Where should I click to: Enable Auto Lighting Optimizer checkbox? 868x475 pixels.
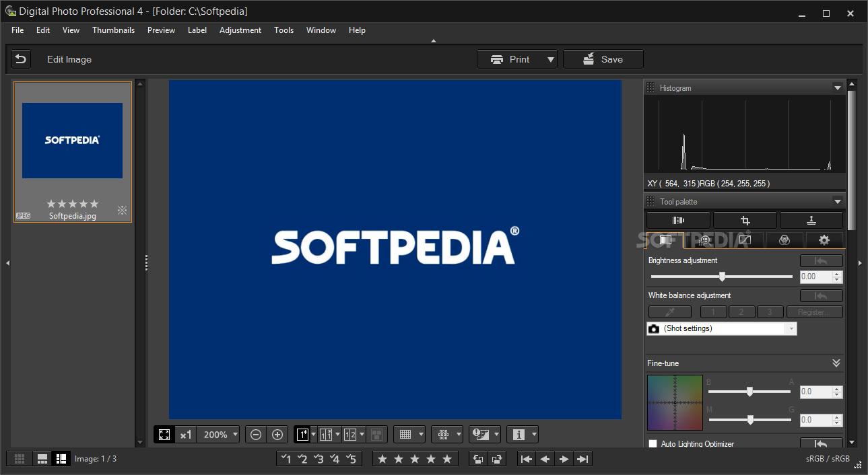point(653,444)
